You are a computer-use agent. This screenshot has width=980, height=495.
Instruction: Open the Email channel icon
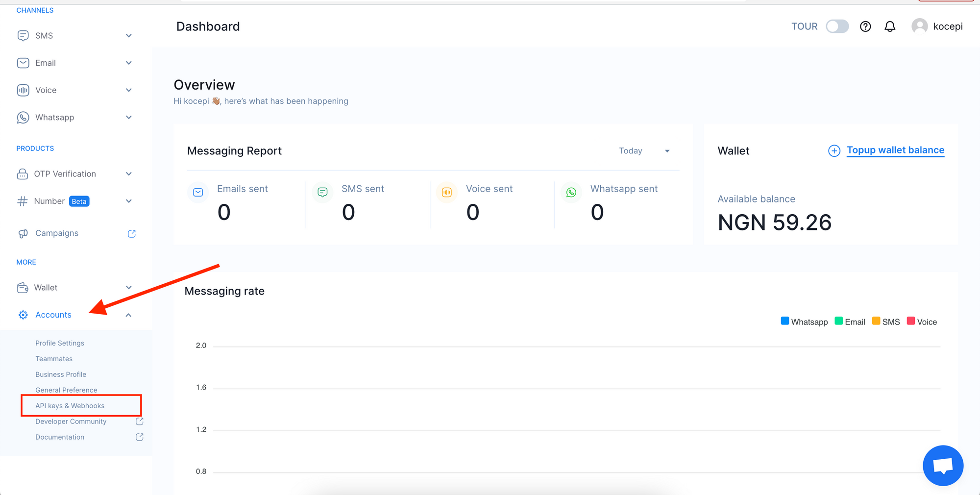[x=23, y=63]
